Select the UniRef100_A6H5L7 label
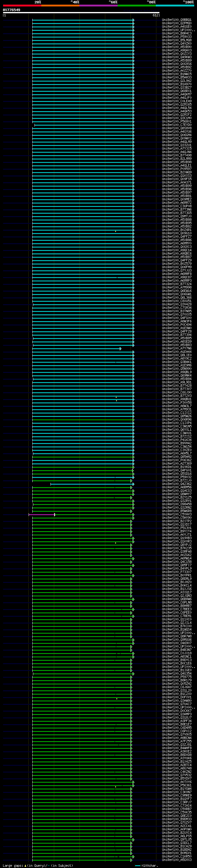This screenshot has height=868, width=197. (x=177, y=454)
